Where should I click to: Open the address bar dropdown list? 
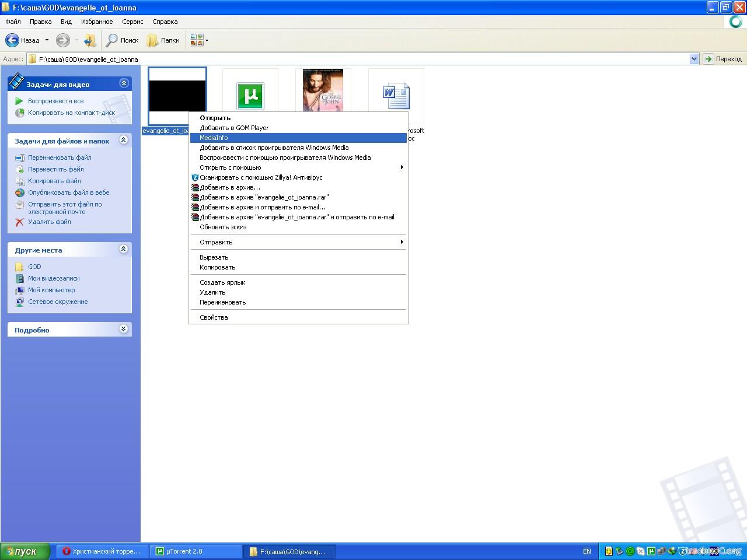694,59
